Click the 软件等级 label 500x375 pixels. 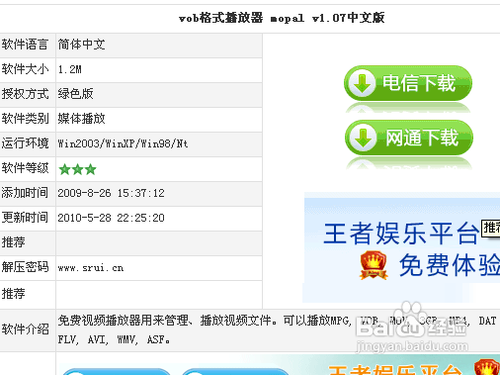tap(25, 168)
